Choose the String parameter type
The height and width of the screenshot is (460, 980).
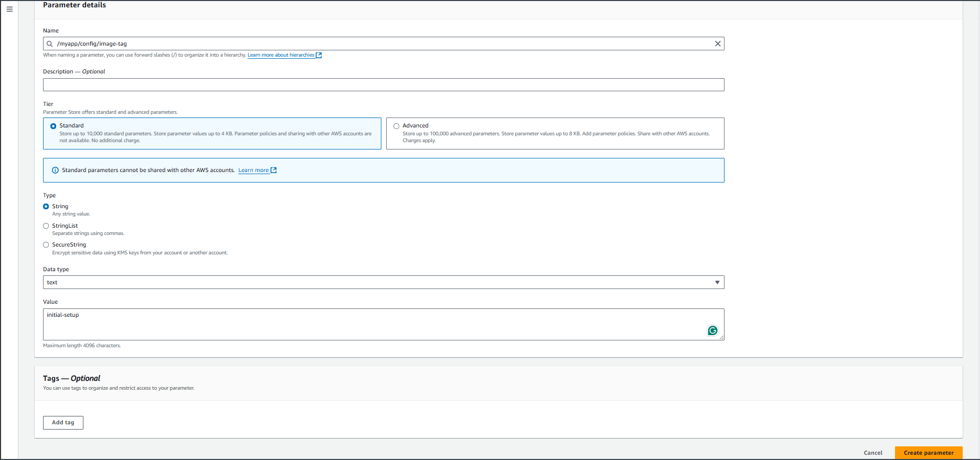point(46,207)
